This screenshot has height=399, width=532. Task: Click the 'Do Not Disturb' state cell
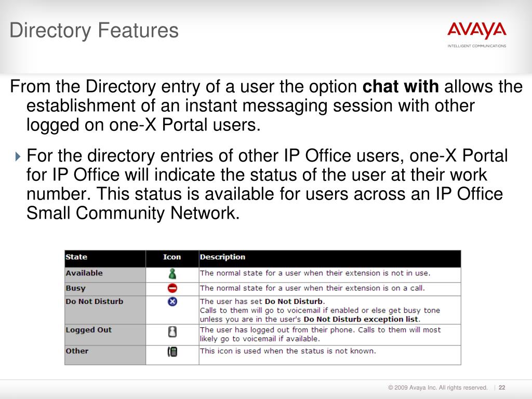105,310
